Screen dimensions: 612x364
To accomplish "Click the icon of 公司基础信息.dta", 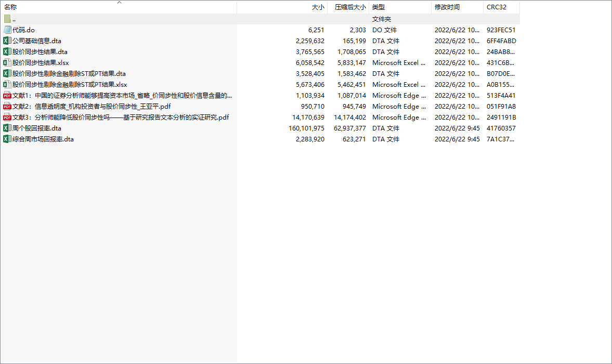I will pos(7,41).
